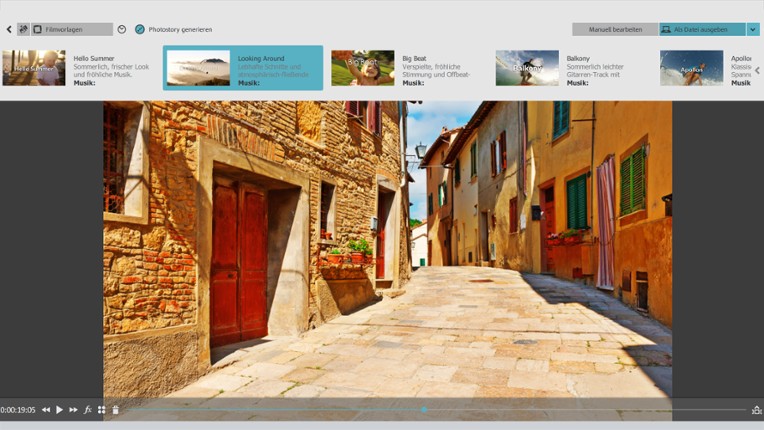
Task: Click the Manuell bearbeiten button
Action: 614,30
